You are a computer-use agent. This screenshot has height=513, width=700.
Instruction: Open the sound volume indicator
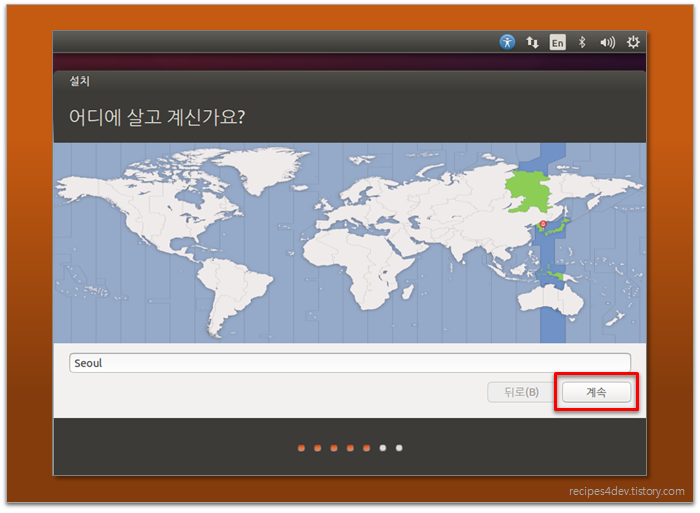(607, 42)
